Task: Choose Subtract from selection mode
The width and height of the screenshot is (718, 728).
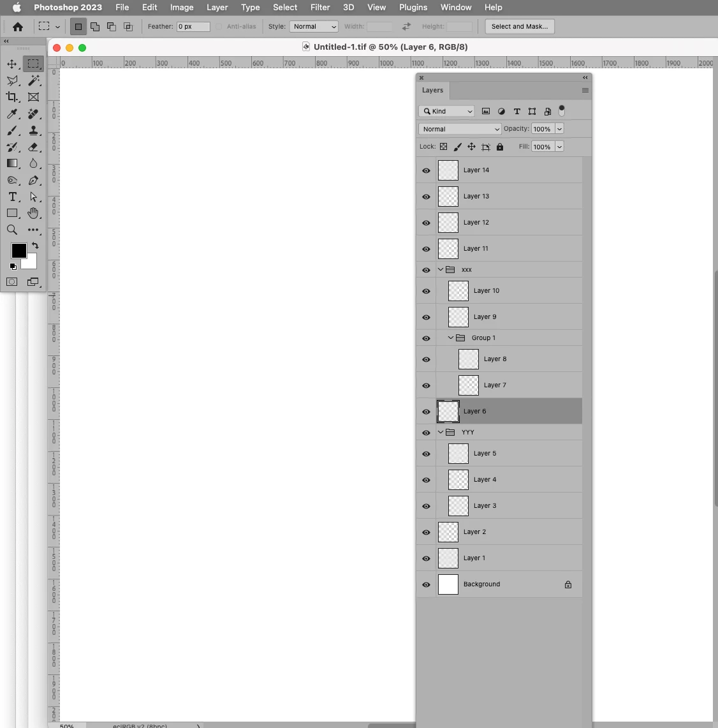Action: point(112,27)
